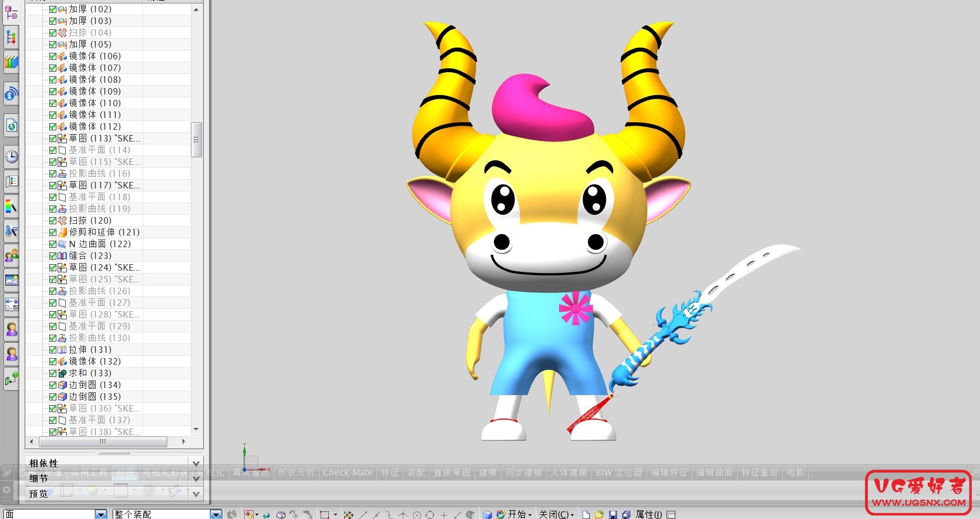Open the Assembly Navigator sidebar tab
The width and height of the screenshot is (980, 519).
tap(11, 12)
